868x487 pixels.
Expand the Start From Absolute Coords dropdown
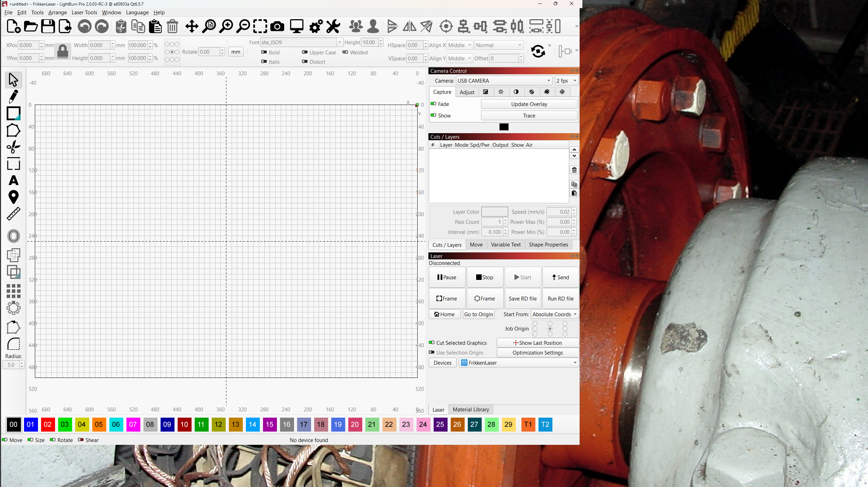click(555, 314)
